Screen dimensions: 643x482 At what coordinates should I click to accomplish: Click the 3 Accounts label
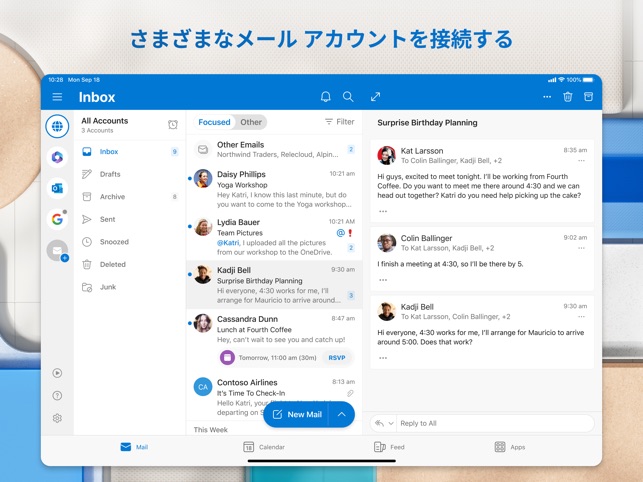click(x=97, y=130)
